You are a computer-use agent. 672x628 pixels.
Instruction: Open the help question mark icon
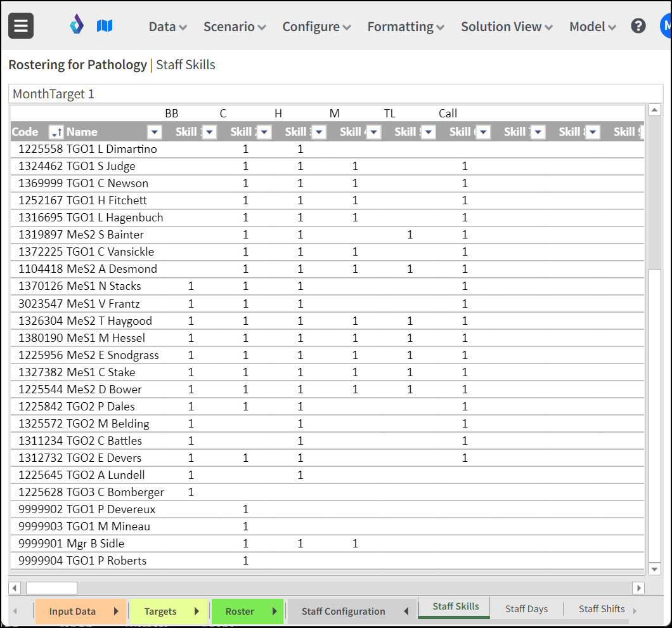point(638,26)
